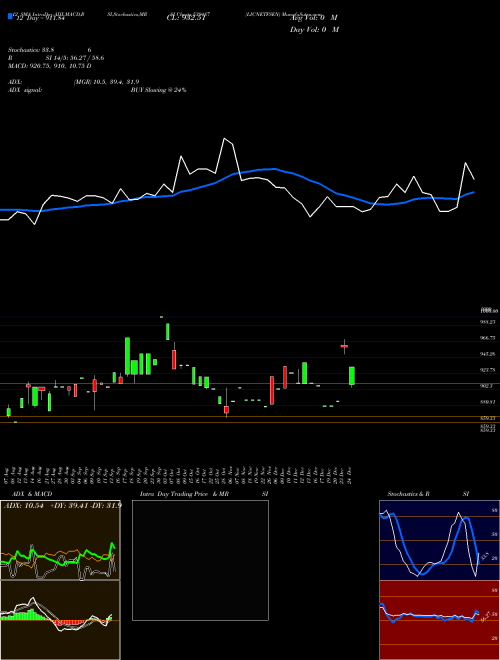Open the empty Intra Day Trading Price panel
The width and height of the screenshot is (500, 660).
click(x=200, y=560)
